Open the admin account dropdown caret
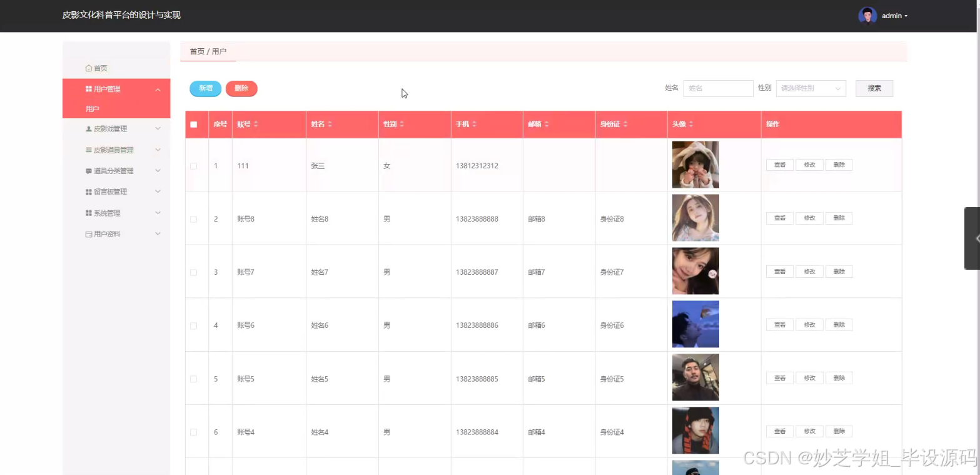 tap(906, 16)
